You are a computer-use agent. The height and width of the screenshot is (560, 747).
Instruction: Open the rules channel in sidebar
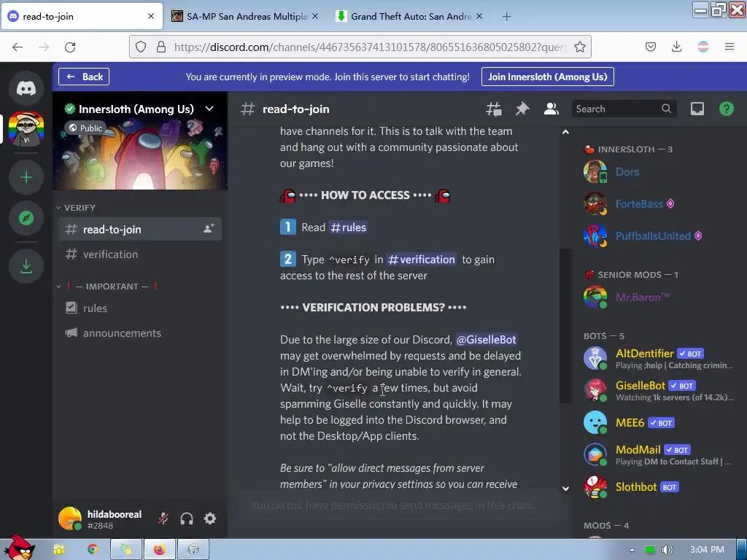(x=140, y=308)
